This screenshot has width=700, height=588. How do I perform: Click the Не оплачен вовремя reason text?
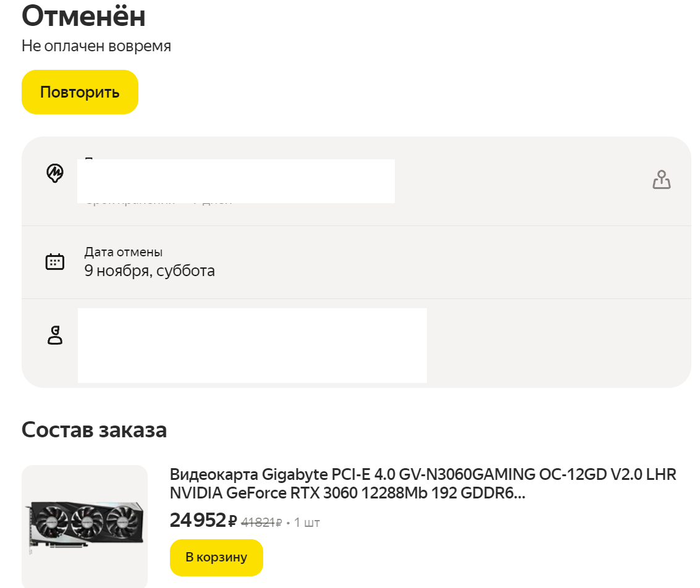[96, 46]
